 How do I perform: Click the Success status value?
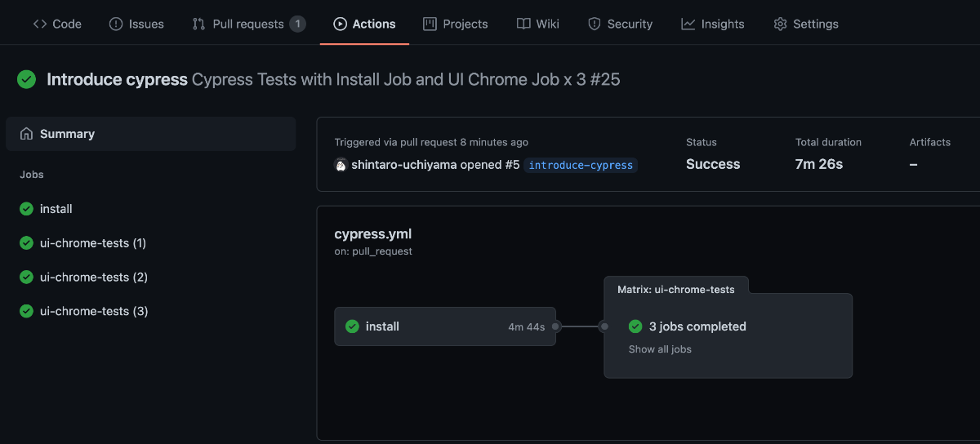point(713,164)
